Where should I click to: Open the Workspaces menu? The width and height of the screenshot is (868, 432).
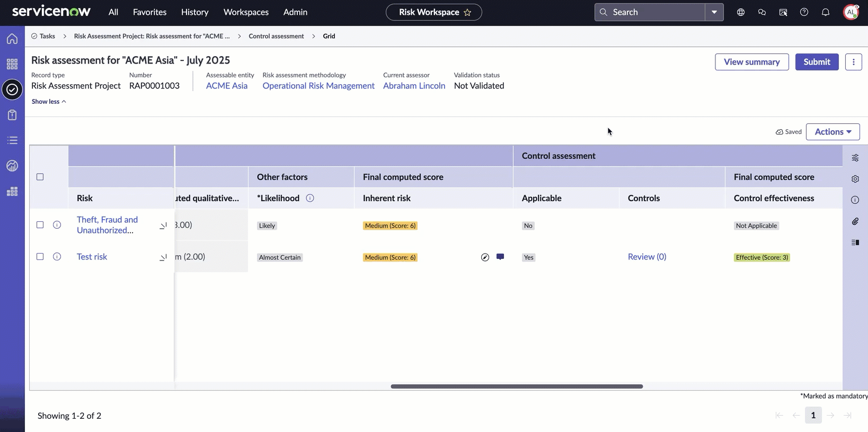click(x=246, y=12)
